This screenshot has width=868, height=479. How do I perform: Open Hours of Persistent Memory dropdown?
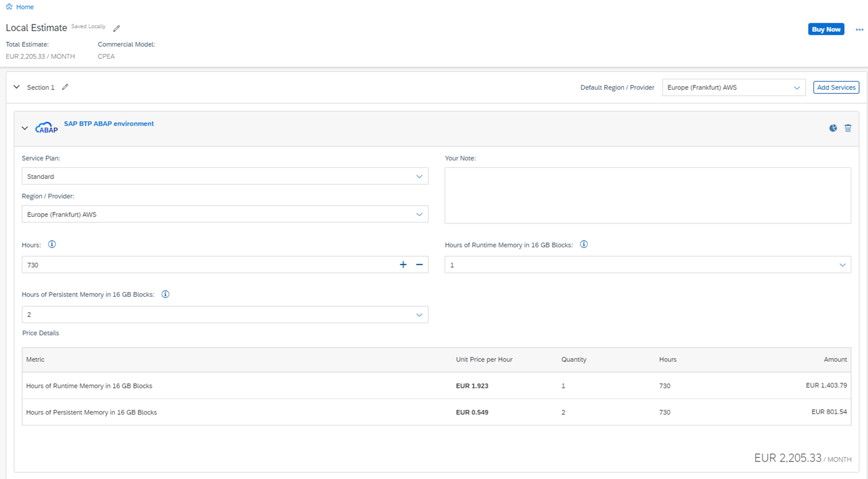[x=225, y=315]
